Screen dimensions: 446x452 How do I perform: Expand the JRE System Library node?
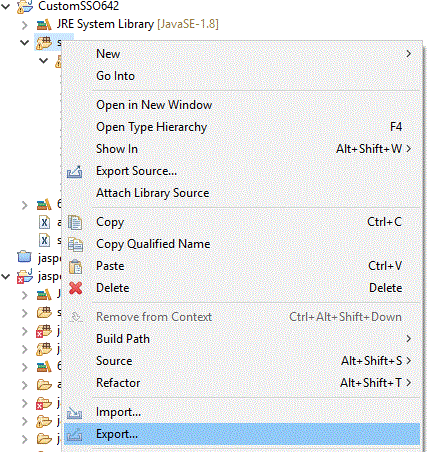pos(24,25)
